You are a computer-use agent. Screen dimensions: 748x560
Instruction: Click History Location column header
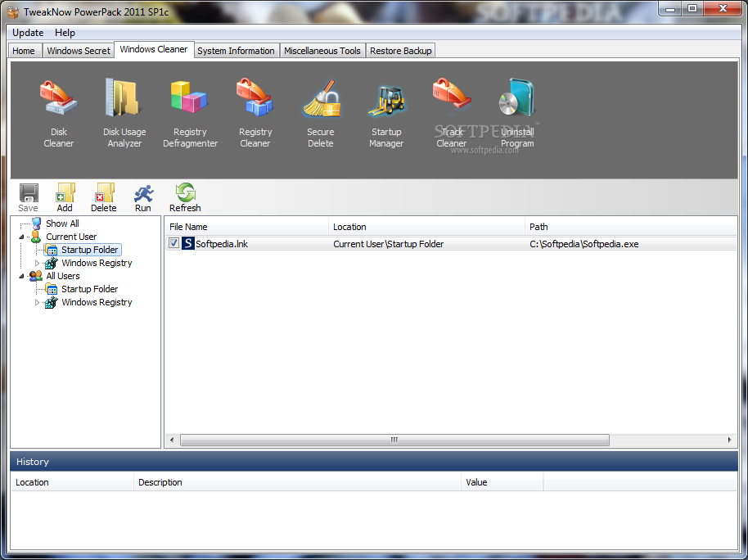pos(72,482)
